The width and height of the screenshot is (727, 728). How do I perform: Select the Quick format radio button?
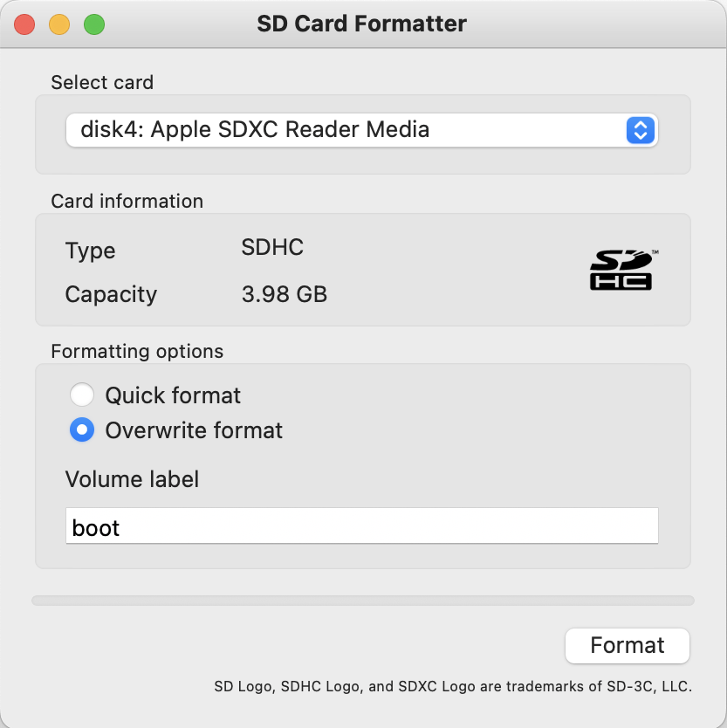pos(82,395)
